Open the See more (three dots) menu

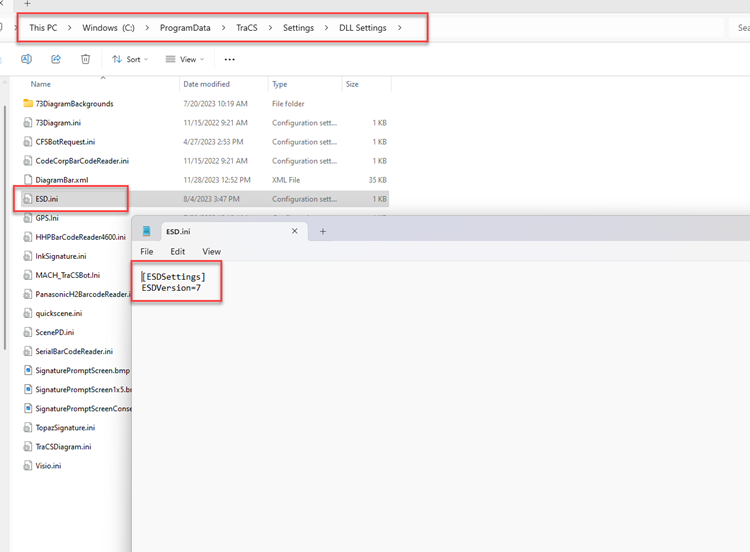(x=229, y=60)
